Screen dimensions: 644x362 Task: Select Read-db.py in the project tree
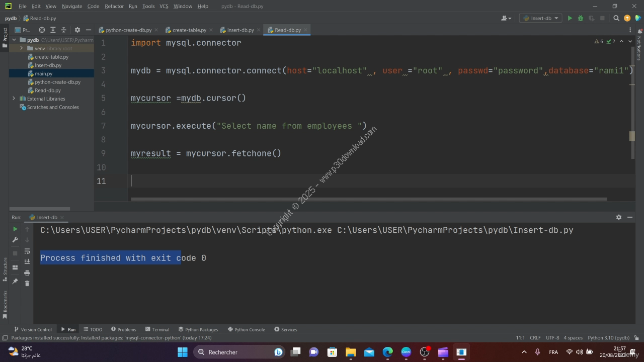click(48, 90)
